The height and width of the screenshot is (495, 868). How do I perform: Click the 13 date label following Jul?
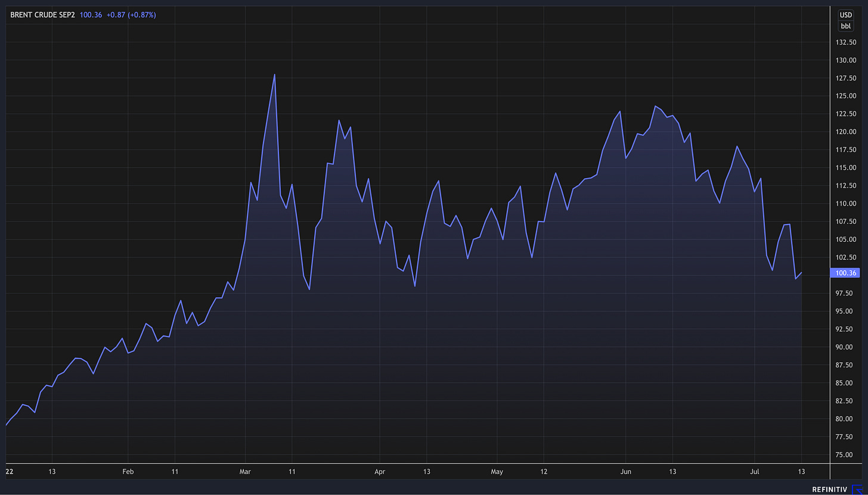click(801, 471)
